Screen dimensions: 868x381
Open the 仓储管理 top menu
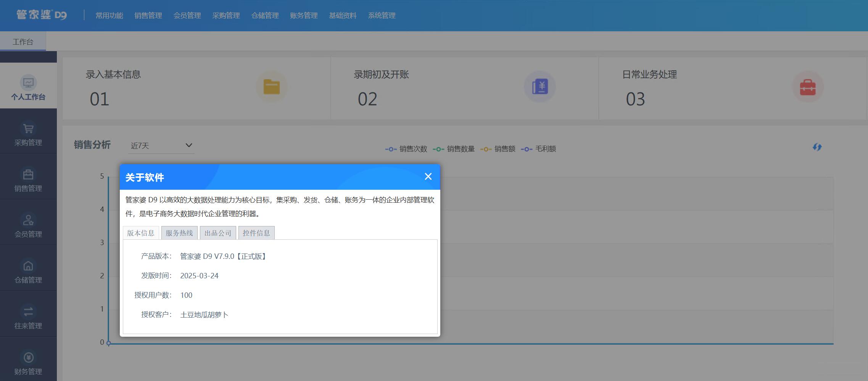click(265, 16)
